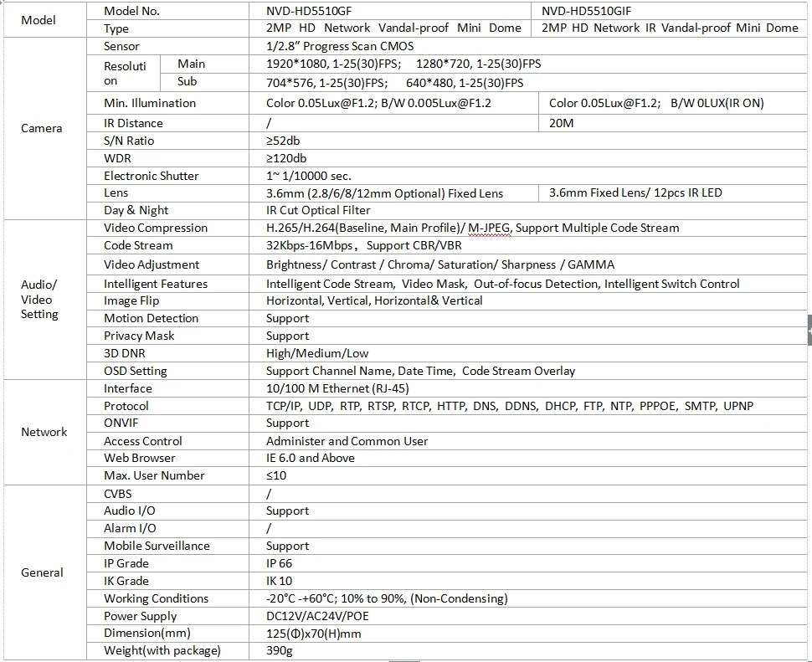The height and width of the screenshot is (662, 812).
Task: Click the OSD Setting label
Action: (135, 371)
